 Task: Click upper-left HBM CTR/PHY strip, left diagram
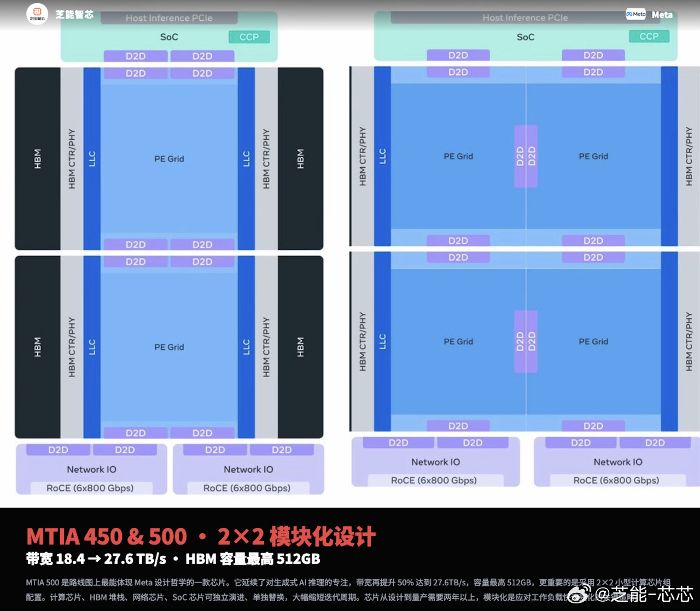click(72, 158)
